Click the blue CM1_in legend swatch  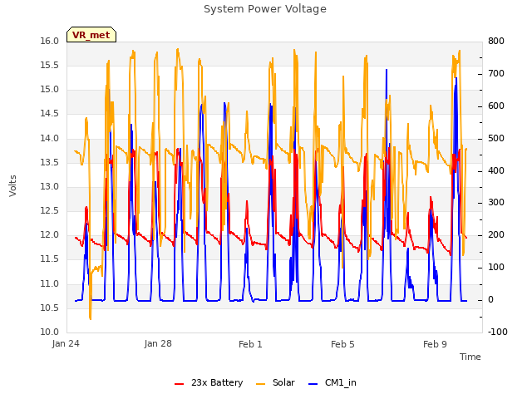point(313,384)
